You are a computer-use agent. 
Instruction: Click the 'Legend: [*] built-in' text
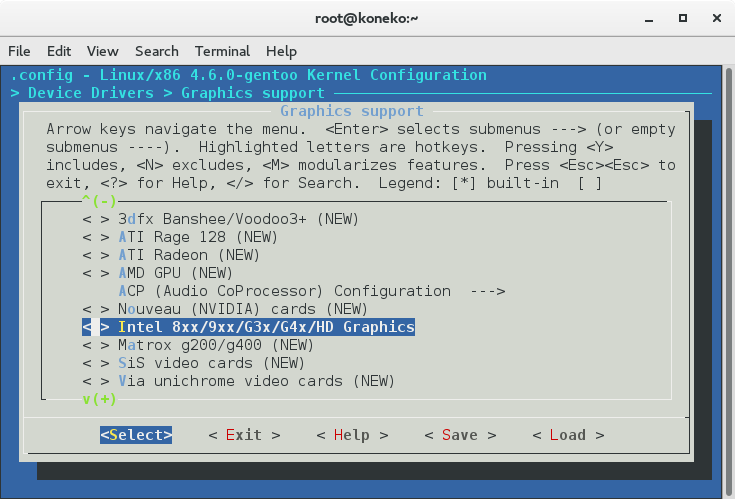pos(469,183)
